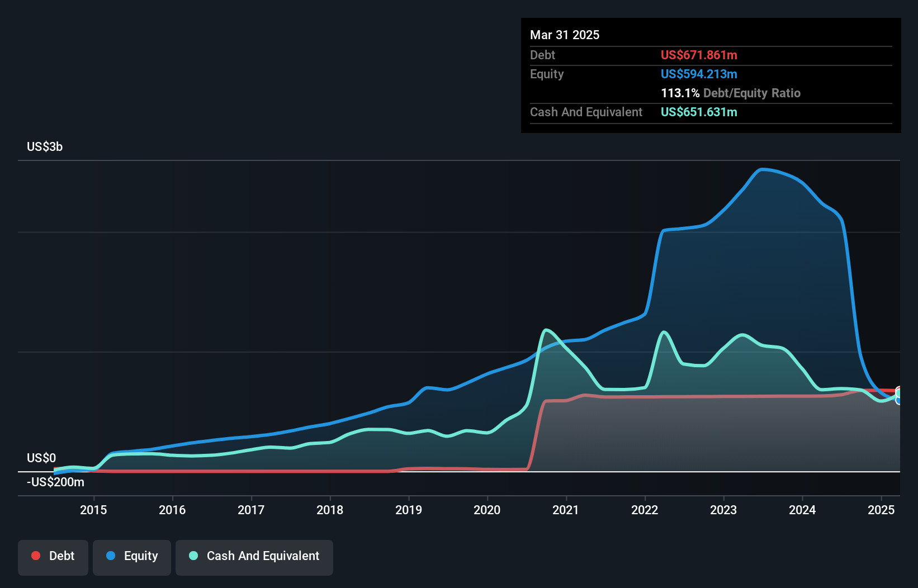Toggle the Debt series visibility
918x588 pixels.
click(x=53, y=556)
